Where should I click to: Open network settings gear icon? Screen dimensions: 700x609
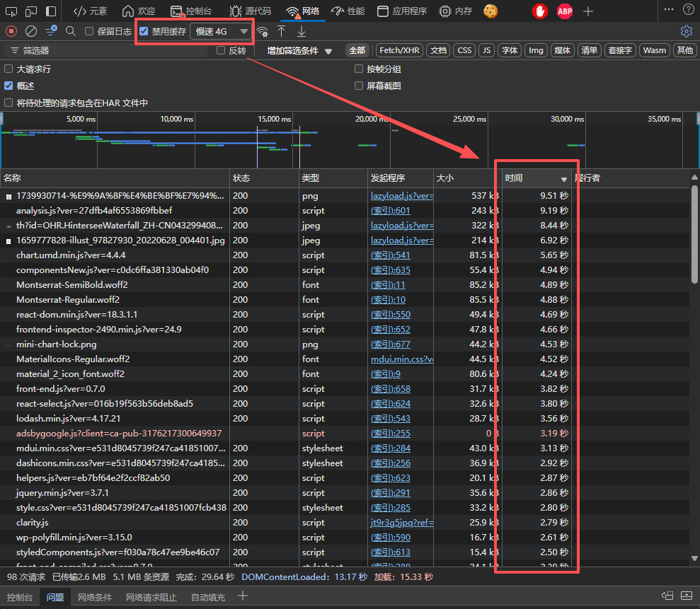[x=685, y=31]
